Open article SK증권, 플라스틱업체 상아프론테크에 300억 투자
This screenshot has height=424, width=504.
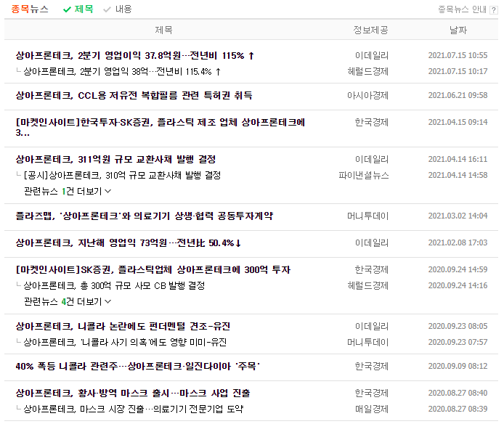click(153, 269)
